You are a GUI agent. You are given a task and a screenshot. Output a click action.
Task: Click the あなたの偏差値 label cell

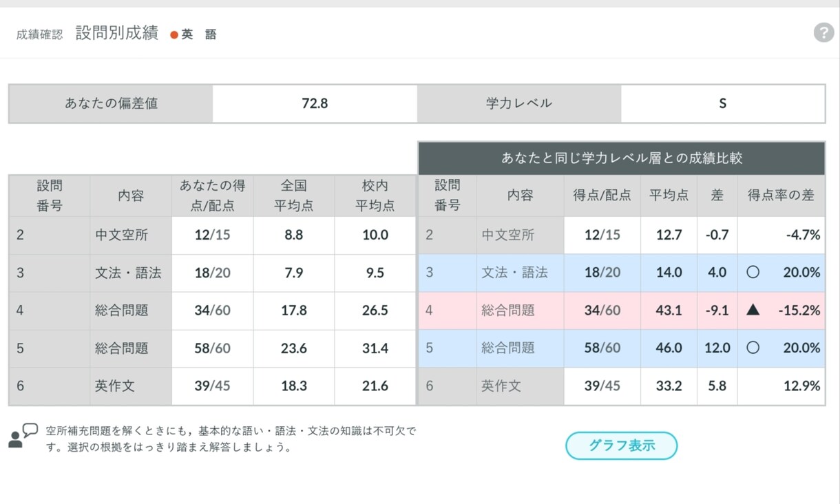coord(111,103)
